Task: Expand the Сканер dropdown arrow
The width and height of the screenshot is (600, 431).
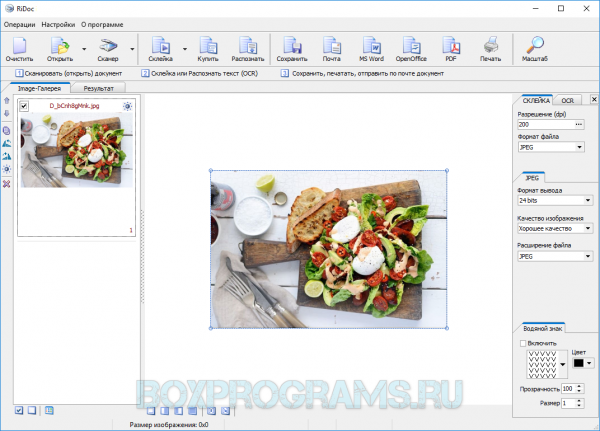Action: coord(132,49)
